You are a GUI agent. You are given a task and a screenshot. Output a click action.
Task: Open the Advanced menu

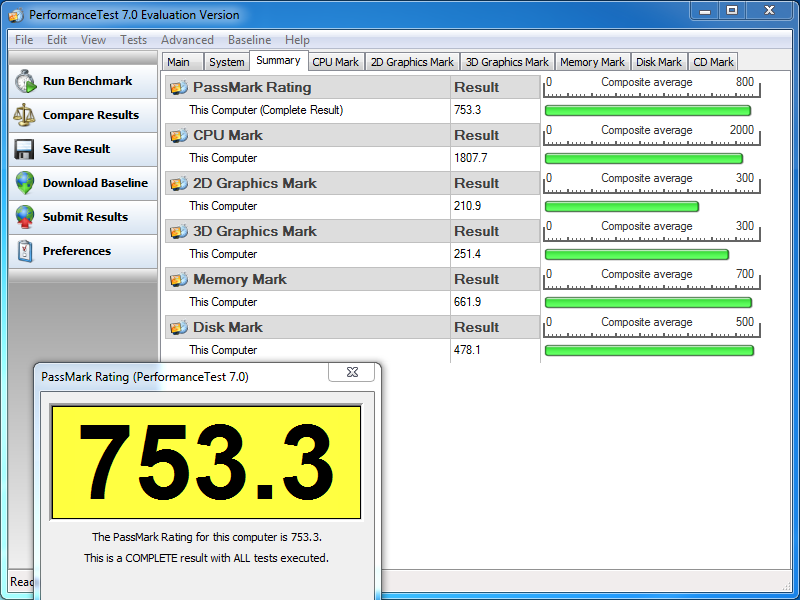[187, 40]
